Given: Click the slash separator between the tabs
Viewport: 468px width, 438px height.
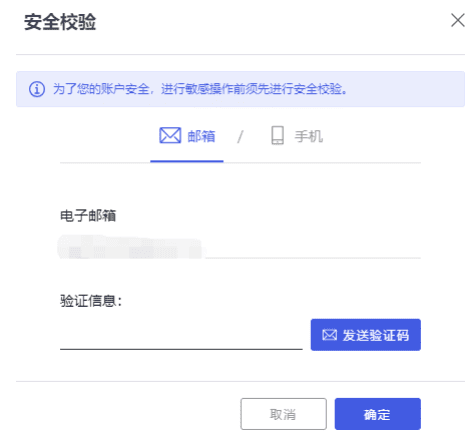Looking at the screenshot, I should (x=240, y=137).
